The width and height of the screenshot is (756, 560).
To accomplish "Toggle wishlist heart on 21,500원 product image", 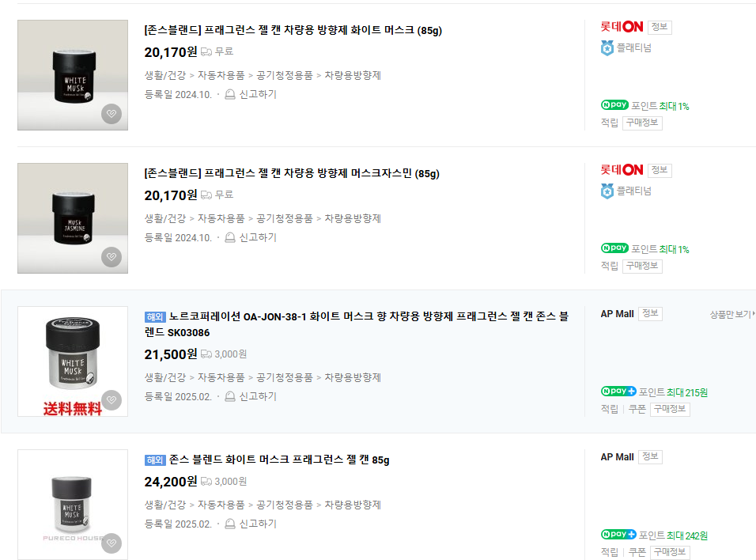I will tap(112, 400).
